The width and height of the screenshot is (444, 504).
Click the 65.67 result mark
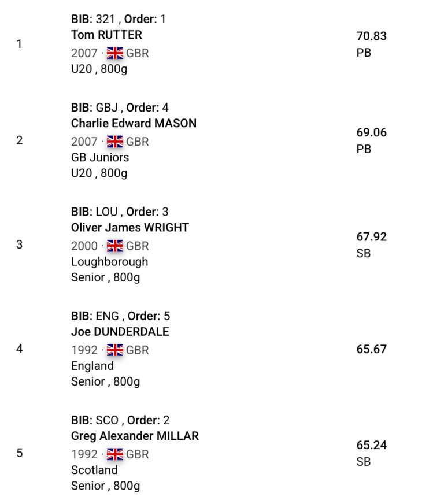pos(371,349)
